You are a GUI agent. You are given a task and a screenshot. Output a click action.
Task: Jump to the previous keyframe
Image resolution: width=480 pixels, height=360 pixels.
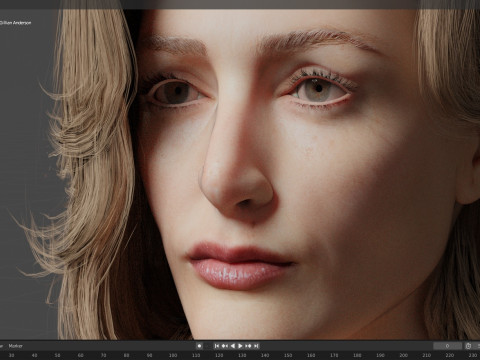click(x=225, y=346)
